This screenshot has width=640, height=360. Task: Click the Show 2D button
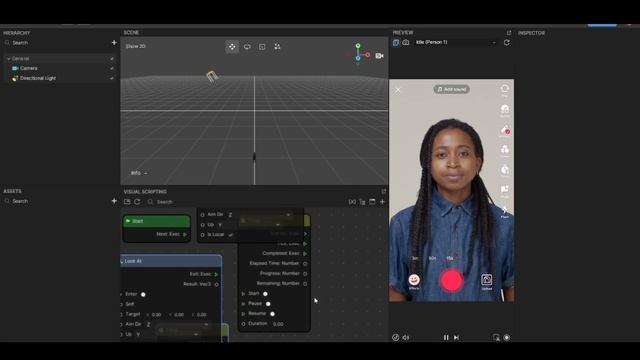pos(136,47)
